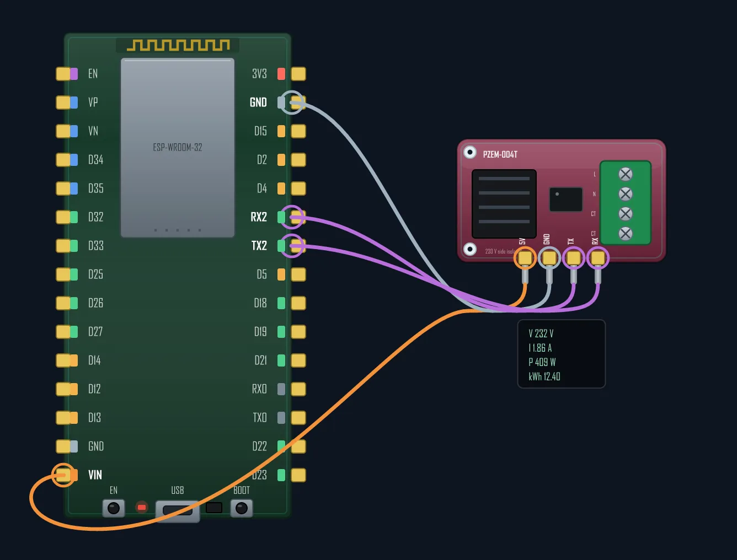Click the small black IC chip on PZEM
The height and width of the screenshot is (560, 737).
[566, 200]
